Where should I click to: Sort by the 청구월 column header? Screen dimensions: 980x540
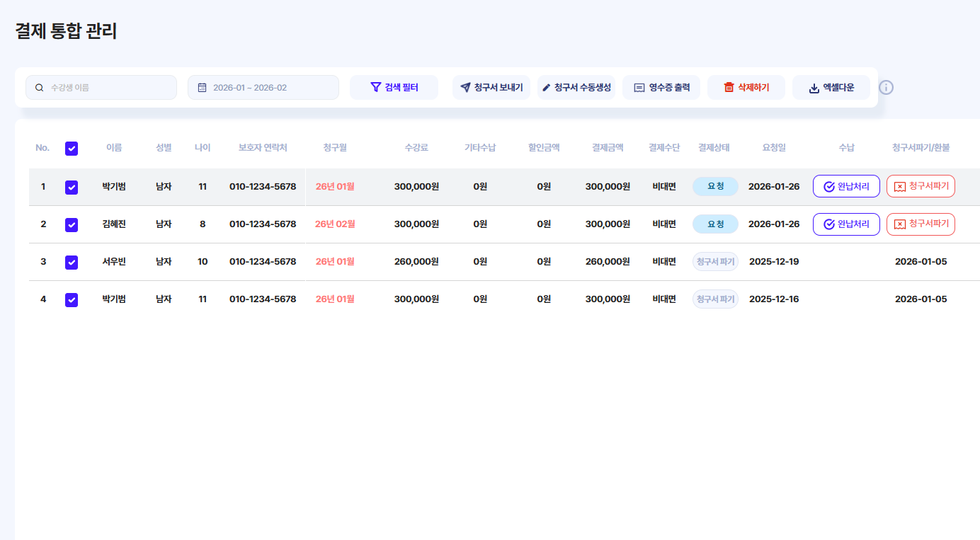pos(335,148)
